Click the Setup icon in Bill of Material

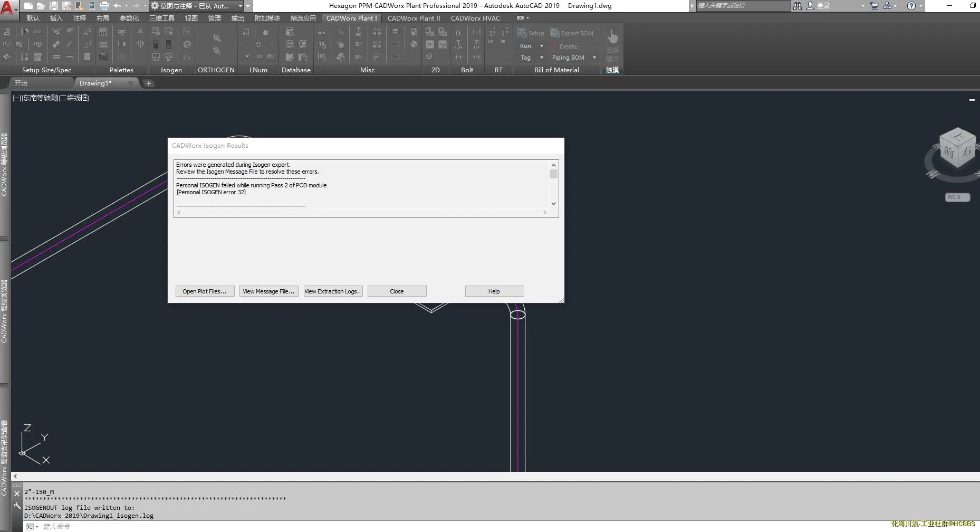point(531,33)
